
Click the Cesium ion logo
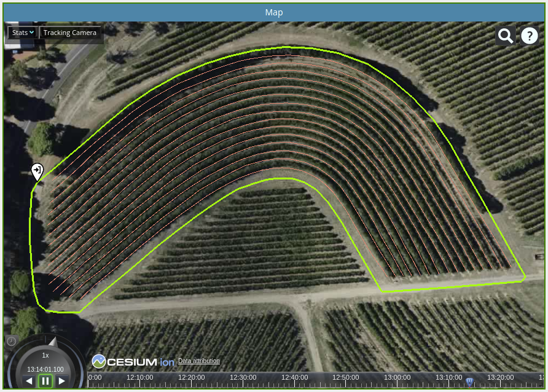point(131,360)
